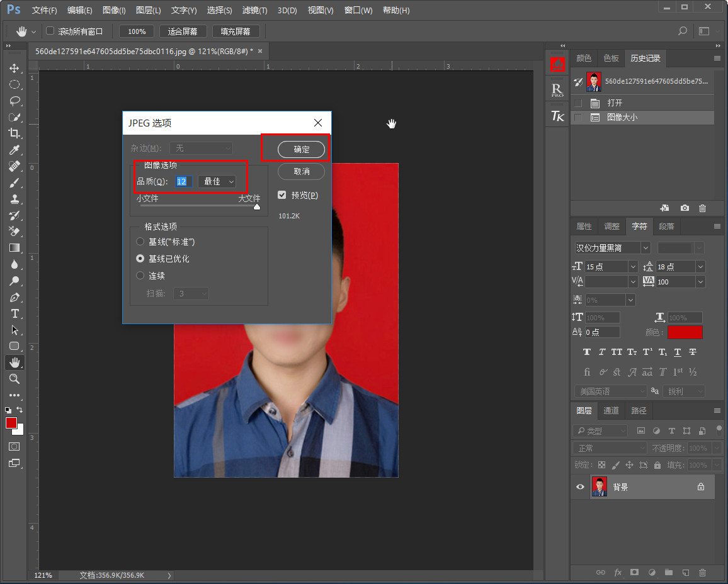The image size is (728, 584).
Task: Hide the 背景 layer with eye icon
Action: click(581, 487)
